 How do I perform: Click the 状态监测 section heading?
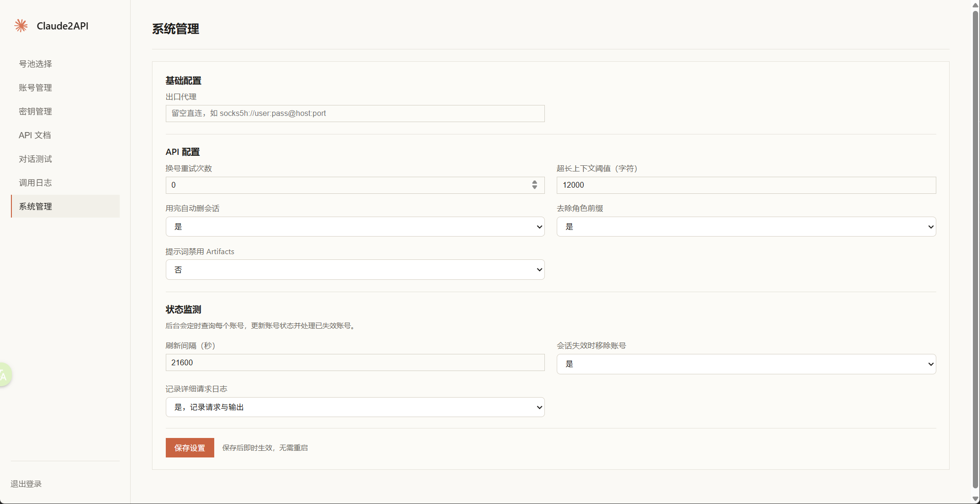tap(183, 310)
